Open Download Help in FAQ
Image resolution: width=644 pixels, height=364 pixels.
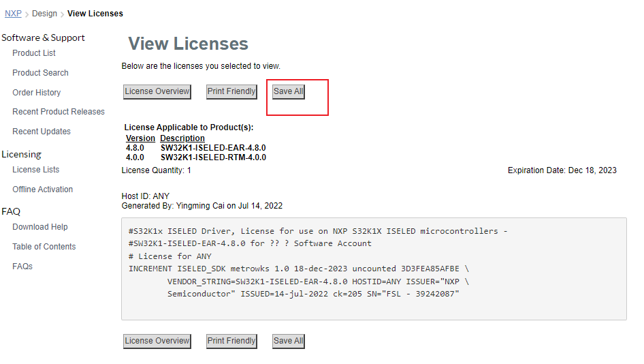(40, 227)
